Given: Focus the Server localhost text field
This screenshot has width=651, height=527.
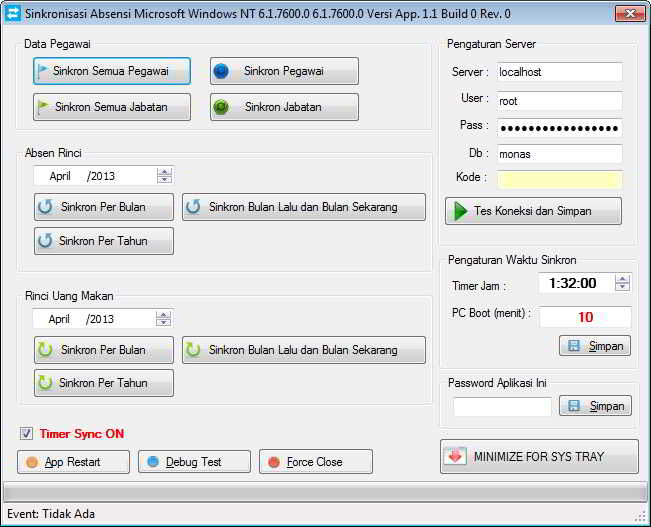Looking at the screenshot, I should coord(559,73).
